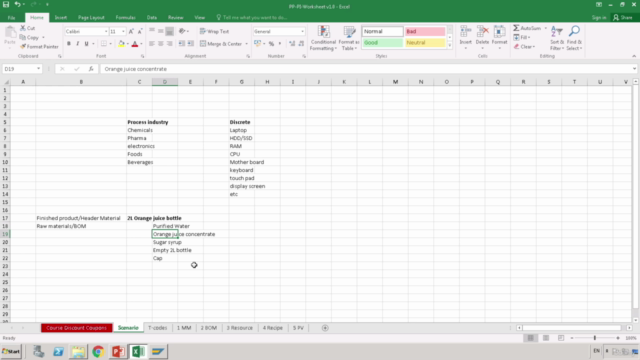Image resolution: width=640 pixels, height=360 pixels.
Task: Open the Fill dropdown
Action: point(522,38)
